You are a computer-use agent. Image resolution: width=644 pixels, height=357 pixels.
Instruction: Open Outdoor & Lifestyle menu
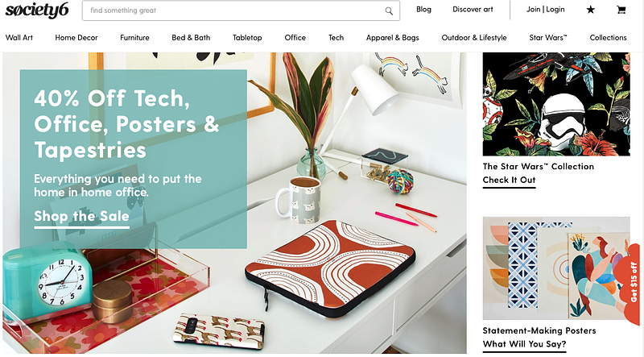pos(474,37)
